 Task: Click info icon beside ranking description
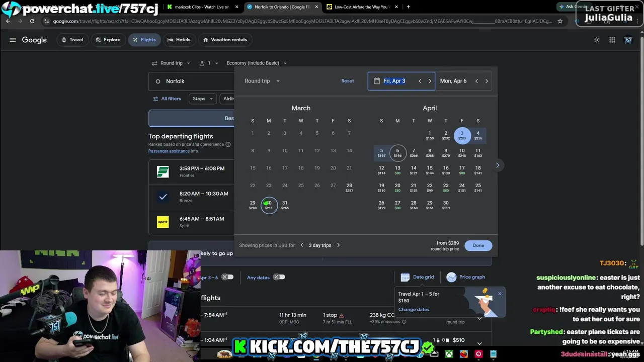228,144
